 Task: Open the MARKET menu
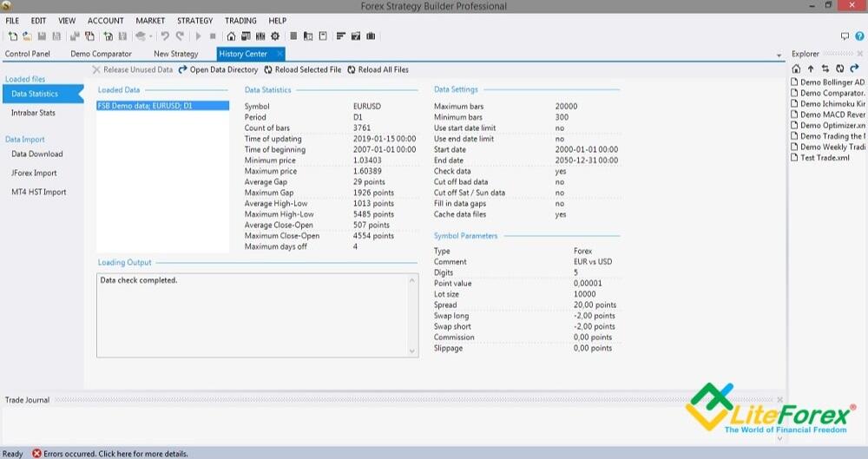point(150,21)
